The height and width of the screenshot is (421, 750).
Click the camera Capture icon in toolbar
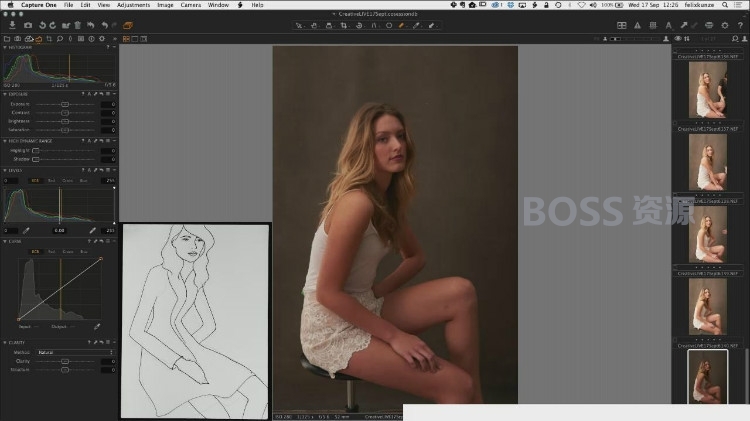click(28, 25)
